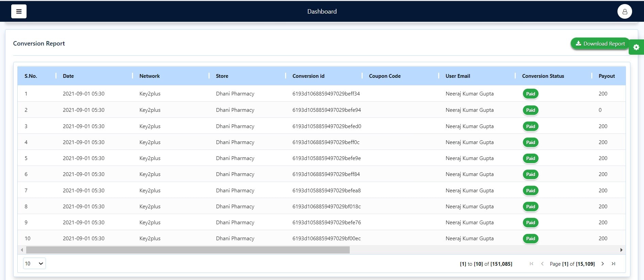Viewport: 644px width, 280px height.
Task: Click the date cell in row 7
Action: pos(83,191)
